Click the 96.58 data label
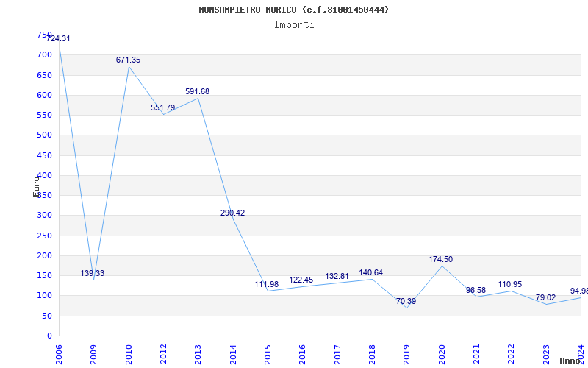The height and width of the screenshot is (368, 588). click(x=476, y=290)
